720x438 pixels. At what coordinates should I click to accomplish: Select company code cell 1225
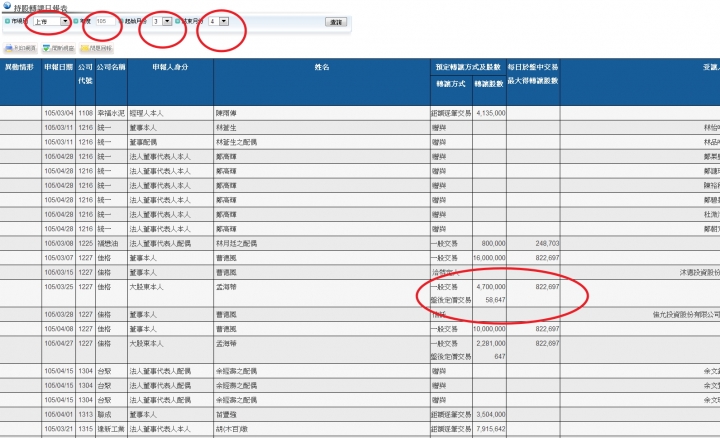[x=85, y=243]
